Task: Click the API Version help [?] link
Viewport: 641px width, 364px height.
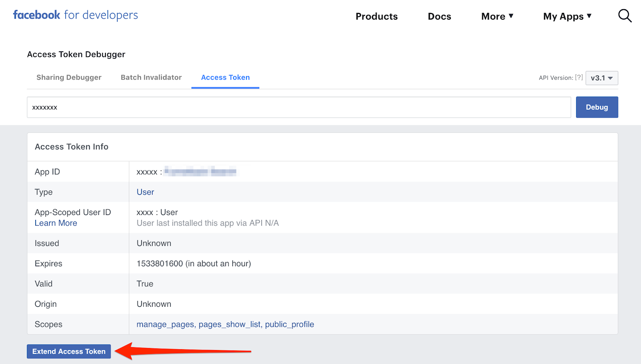Action: 579,78
